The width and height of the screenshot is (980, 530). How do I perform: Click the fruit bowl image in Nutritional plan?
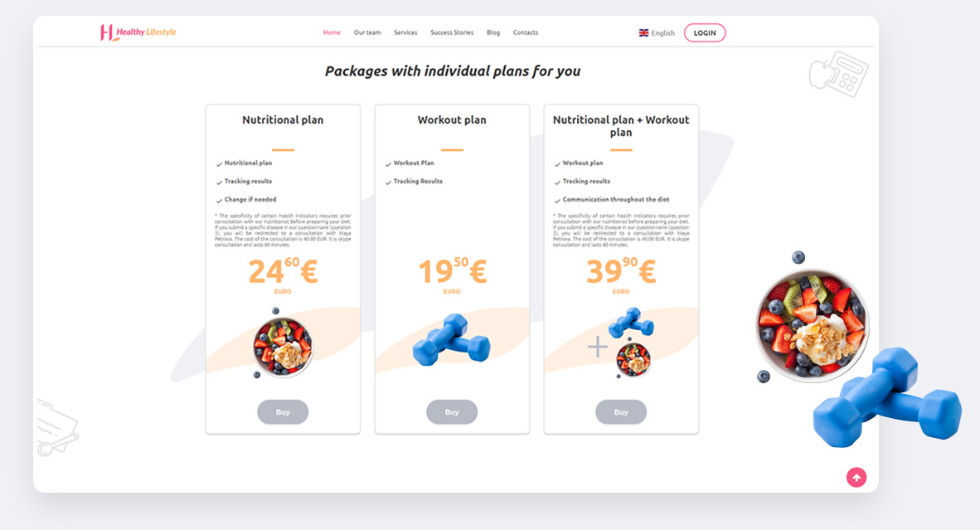point(283,345)
